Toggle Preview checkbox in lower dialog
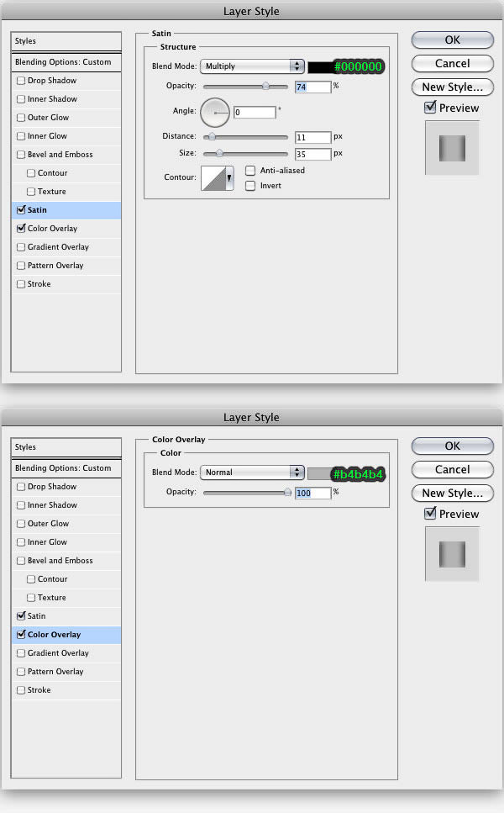The height and width of the screenshot is (813, 504). [x=430, y=514]
